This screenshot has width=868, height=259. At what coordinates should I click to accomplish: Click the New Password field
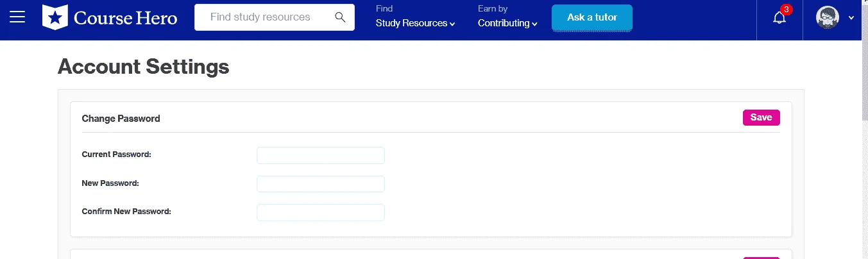point(321,184)
